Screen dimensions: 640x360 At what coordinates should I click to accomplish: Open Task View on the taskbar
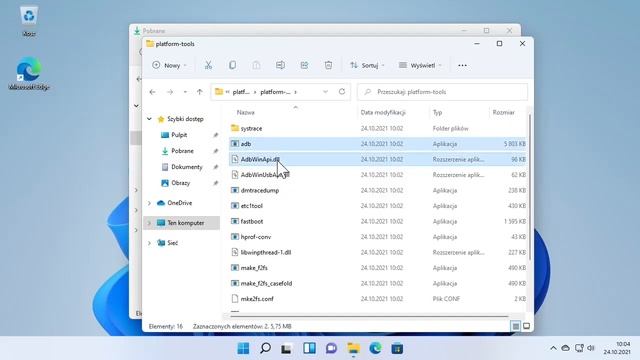tap(287, 348)
